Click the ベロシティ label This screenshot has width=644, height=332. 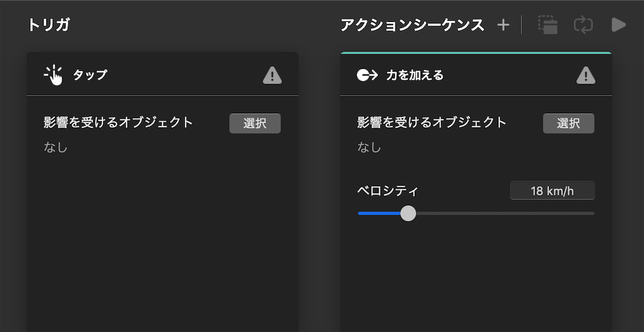pos(387,191)
